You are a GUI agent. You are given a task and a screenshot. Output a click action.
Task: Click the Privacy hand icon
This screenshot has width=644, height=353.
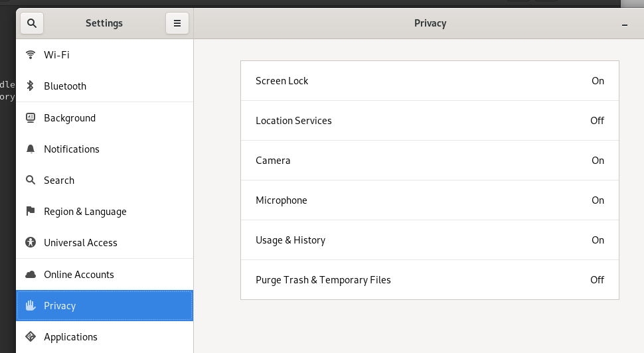pyautogui.click(x=30, y=305)
